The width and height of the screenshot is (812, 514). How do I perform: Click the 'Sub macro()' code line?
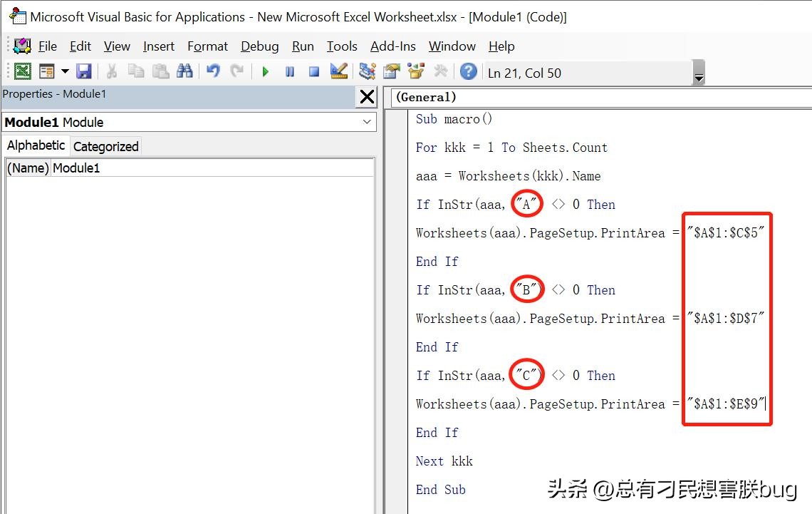454,119
